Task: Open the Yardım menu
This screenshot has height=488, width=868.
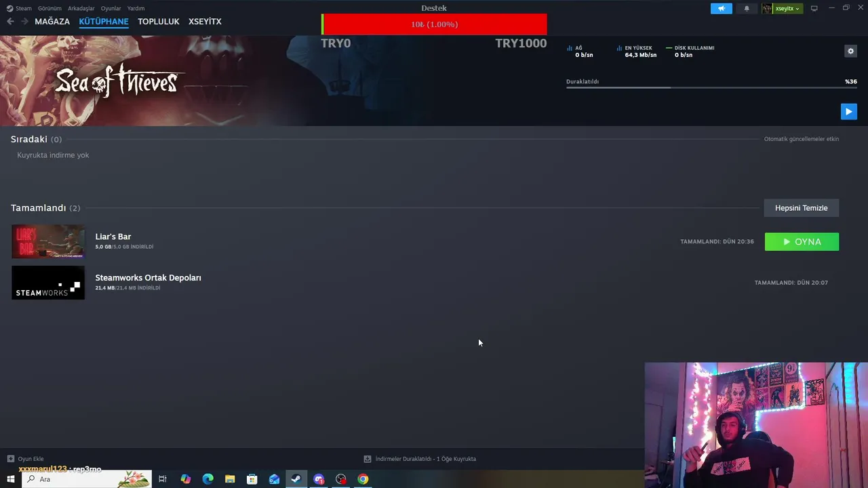Action: 136,8
